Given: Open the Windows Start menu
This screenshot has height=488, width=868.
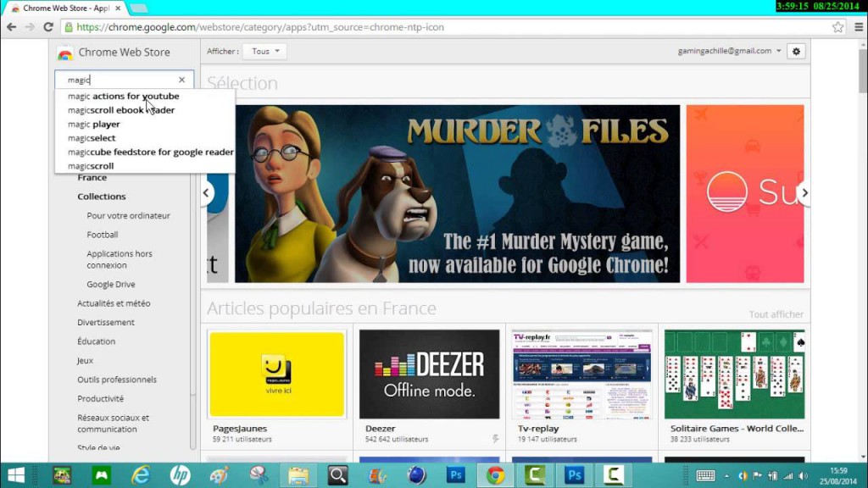Looking at the screenshot, I should coord(15,474).
